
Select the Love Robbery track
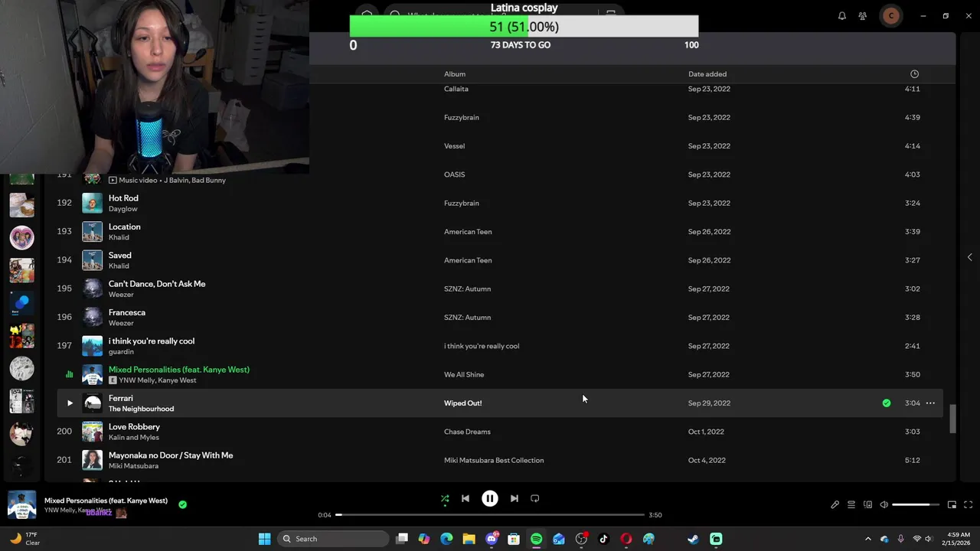(x=134, y=427)
